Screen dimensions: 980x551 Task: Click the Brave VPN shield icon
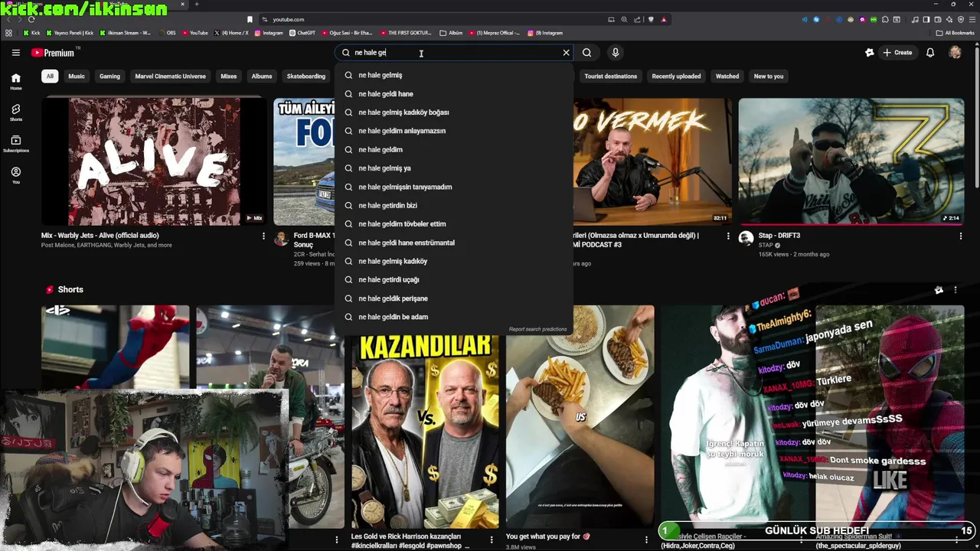(960, 19)
